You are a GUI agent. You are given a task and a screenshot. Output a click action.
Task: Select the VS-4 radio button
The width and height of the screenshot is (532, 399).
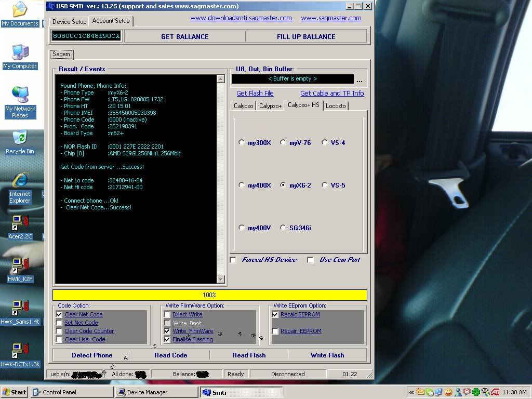[325, 142]
